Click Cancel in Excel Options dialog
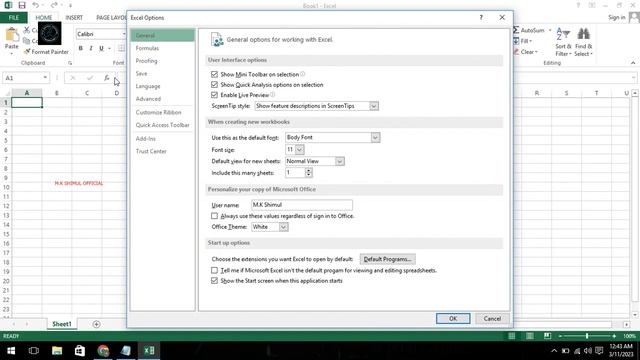640x360 pixels. tap(492, 318)
